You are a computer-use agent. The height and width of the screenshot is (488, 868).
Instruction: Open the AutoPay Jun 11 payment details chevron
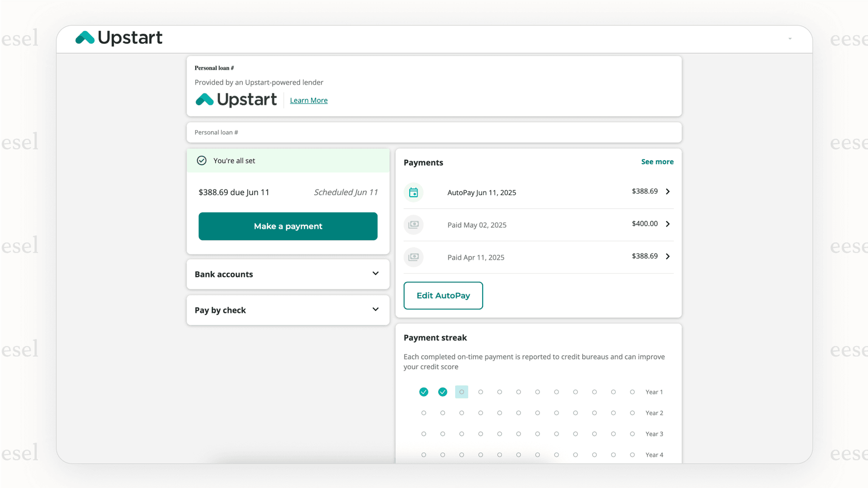tap(668, 192)
